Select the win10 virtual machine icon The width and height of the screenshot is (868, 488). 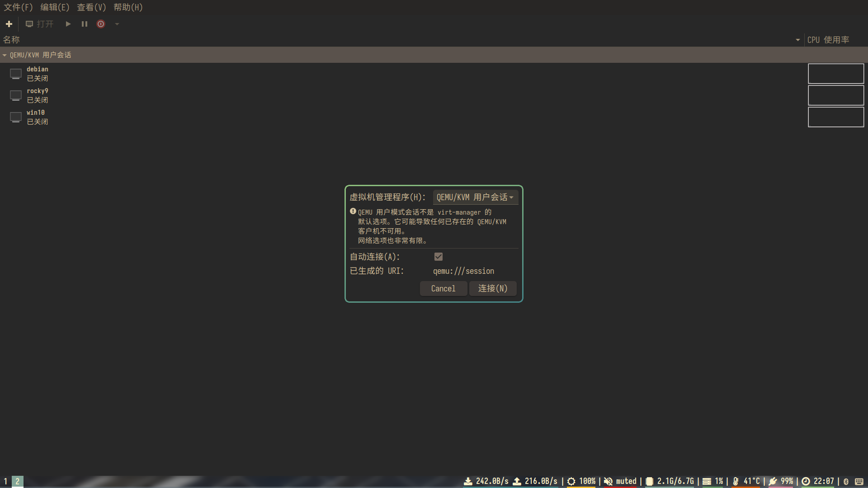[16, 117]
